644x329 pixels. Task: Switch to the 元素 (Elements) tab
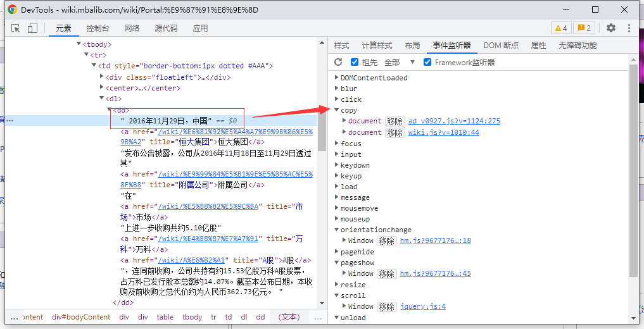coord(64,28)
